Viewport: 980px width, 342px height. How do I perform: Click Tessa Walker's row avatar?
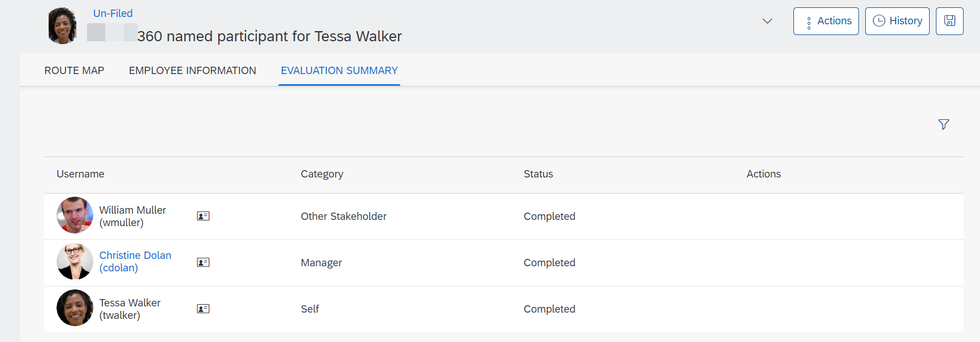(x=75, y=308)
